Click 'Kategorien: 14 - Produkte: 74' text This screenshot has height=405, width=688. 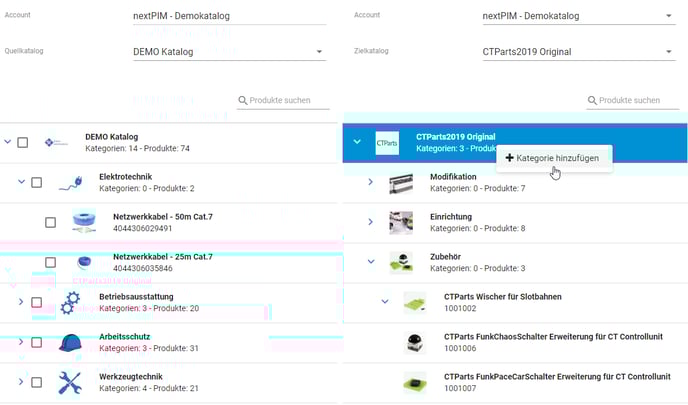[x=137, y=149]
